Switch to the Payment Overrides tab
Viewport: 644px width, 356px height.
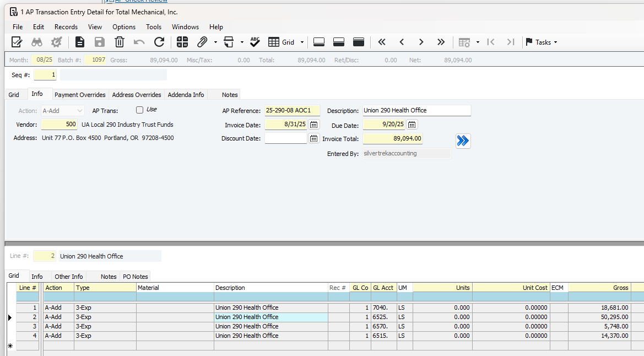coord(80,95)
